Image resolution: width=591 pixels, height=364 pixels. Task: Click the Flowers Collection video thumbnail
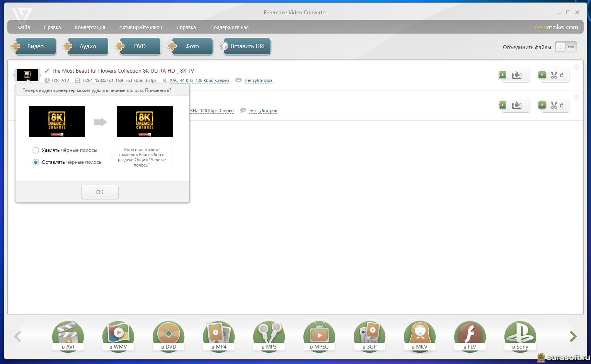click(27, 75)
